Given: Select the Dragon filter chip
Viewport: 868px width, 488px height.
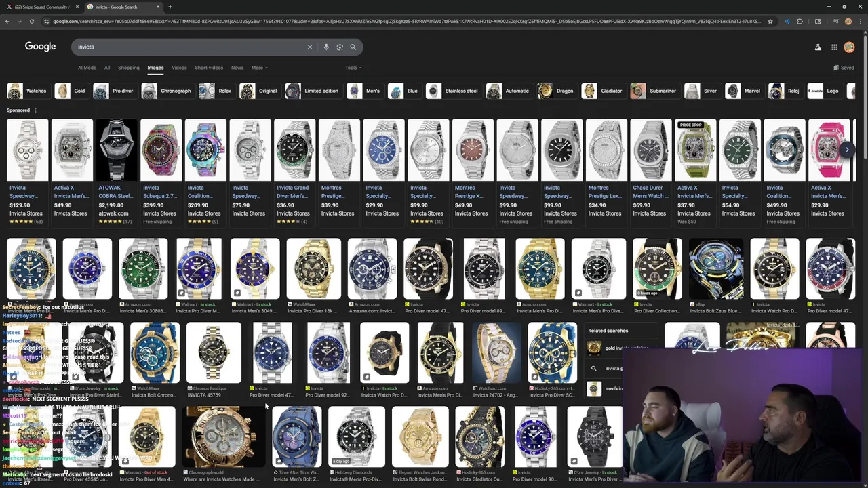Looking at the screenshot, I should click(556, 91).
